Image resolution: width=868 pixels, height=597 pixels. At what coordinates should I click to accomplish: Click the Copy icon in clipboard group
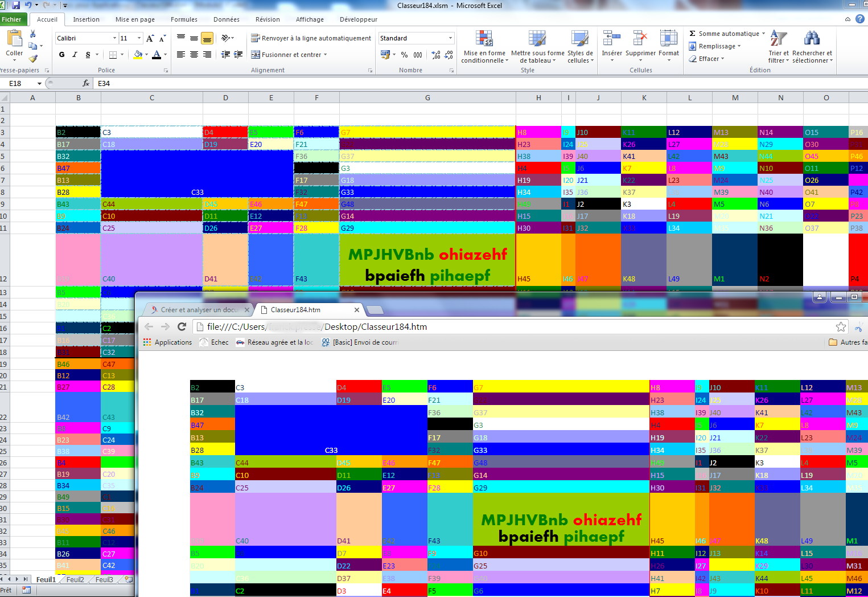click(32, 46)
